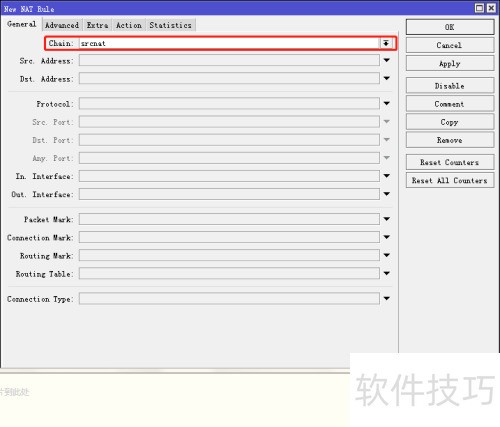Expand the Dst. Address option
The image size is (500, 427).
[x=387, y=79]
